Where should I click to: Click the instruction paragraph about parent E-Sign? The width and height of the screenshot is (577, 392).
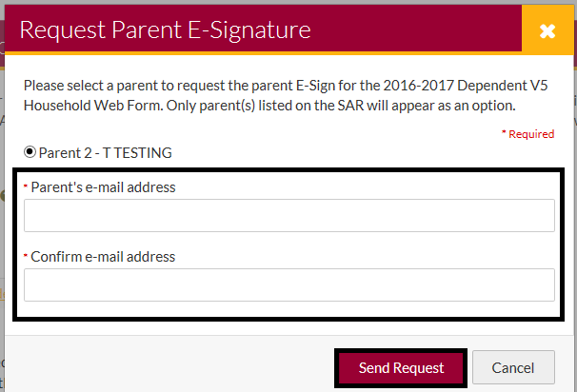pyautogui.click(x=286, y=94)
